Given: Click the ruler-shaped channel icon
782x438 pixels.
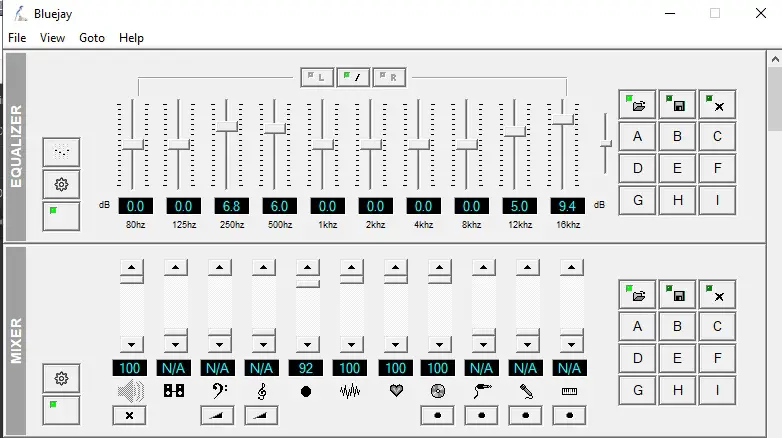Looking at the screenshot, I should pos(570,392).
